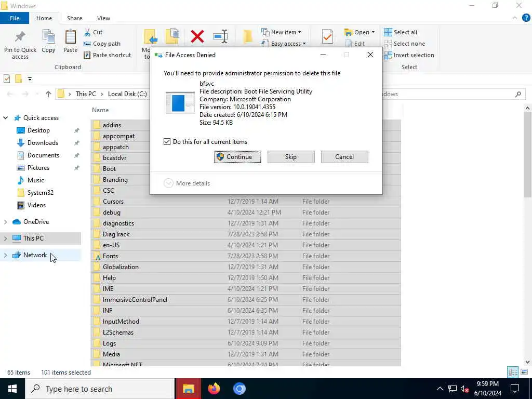Select Documents in navigation pane
This screenshot has width=532, height=399.
43,155
